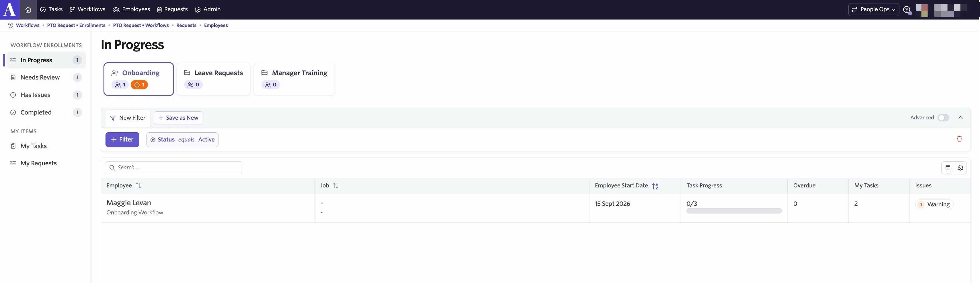Open Needs Review in the sidebar
Image resolution: width=980 pixels, height=283 pixels.
46,78
